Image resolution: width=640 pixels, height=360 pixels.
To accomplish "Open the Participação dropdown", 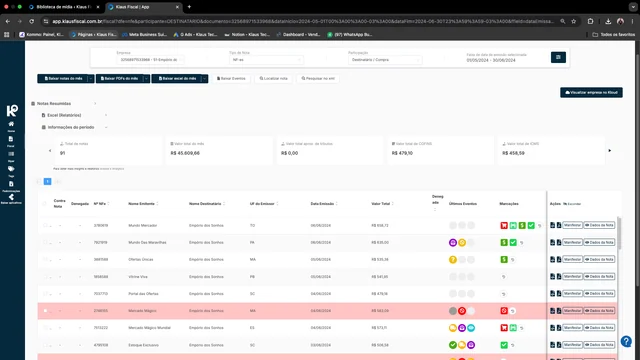I will pyautogui.click(x=385, y=60).
